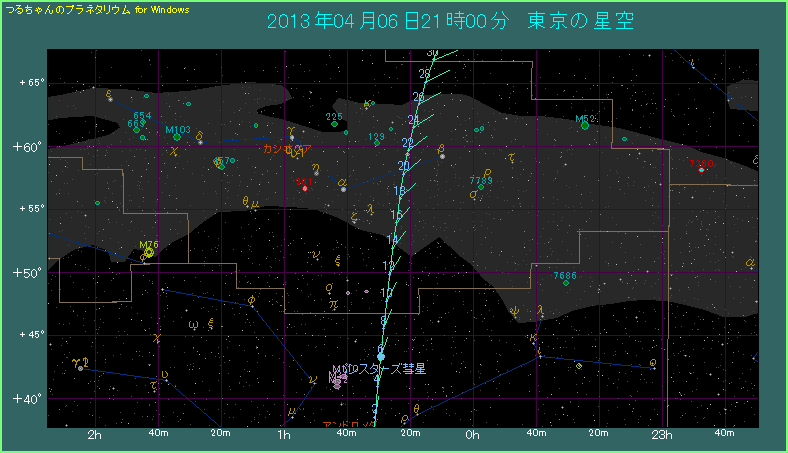Screen dimensions: 788x453
Task: Select the M103 cluster marker
Action: (177, 137)
